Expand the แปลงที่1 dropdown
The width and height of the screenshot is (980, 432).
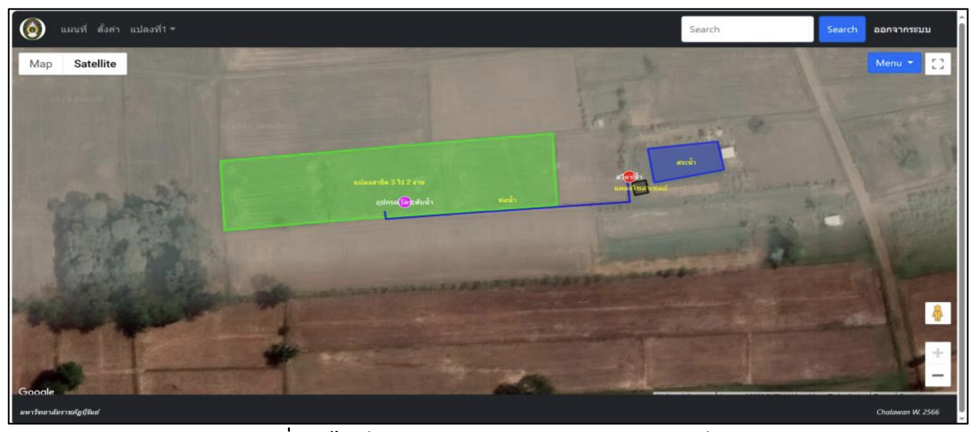[x=152, y=29]
